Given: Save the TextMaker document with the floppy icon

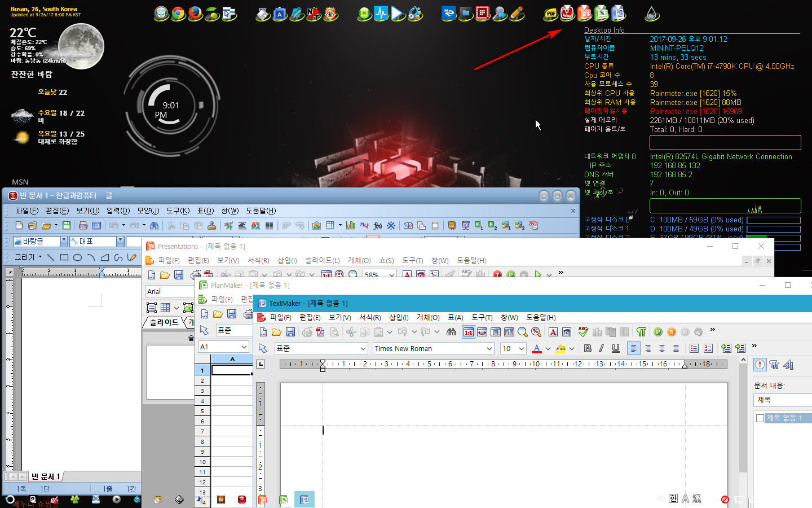Looking at the screenshot, I should 290,332.
